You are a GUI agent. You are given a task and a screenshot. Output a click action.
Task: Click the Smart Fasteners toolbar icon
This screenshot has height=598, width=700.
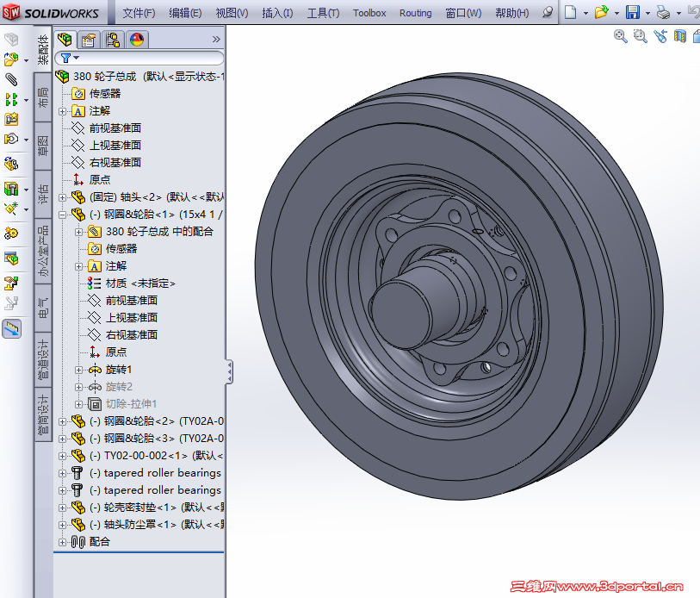[11, 119]
